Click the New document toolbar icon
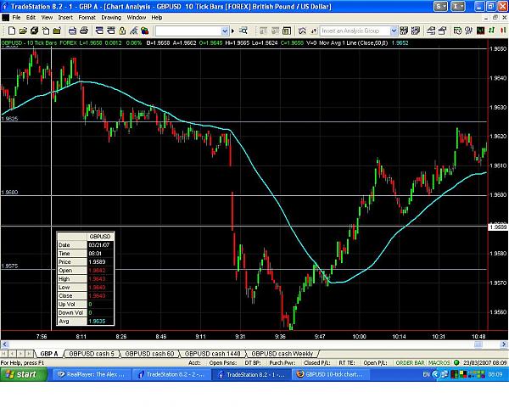Viewport: 509px width, 420px height. [12, 31]
